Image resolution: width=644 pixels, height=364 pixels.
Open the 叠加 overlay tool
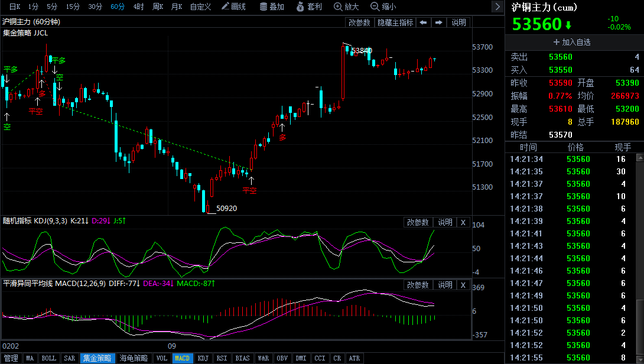tap(272, 6)
